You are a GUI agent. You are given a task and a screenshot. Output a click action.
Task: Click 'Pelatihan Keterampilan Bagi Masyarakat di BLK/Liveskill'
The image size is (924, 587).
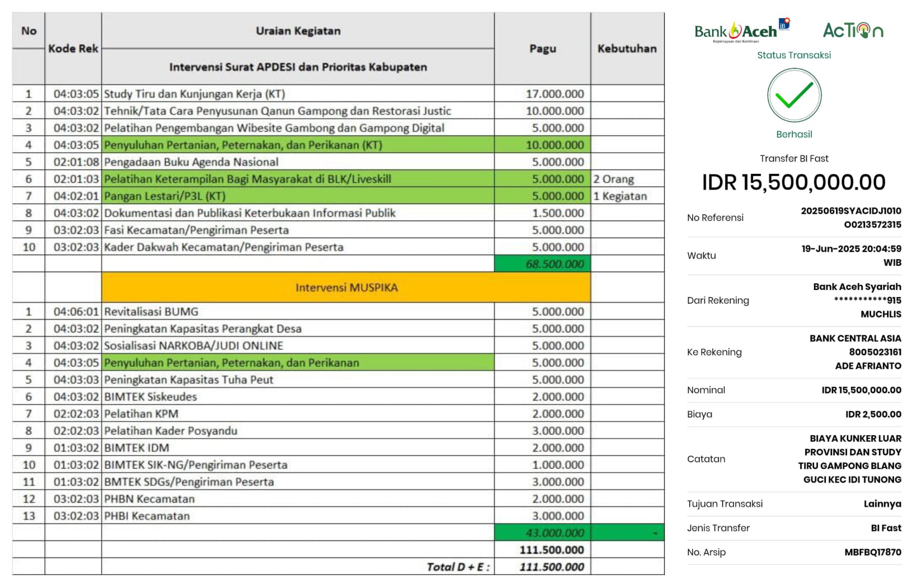tap(298, 179)
